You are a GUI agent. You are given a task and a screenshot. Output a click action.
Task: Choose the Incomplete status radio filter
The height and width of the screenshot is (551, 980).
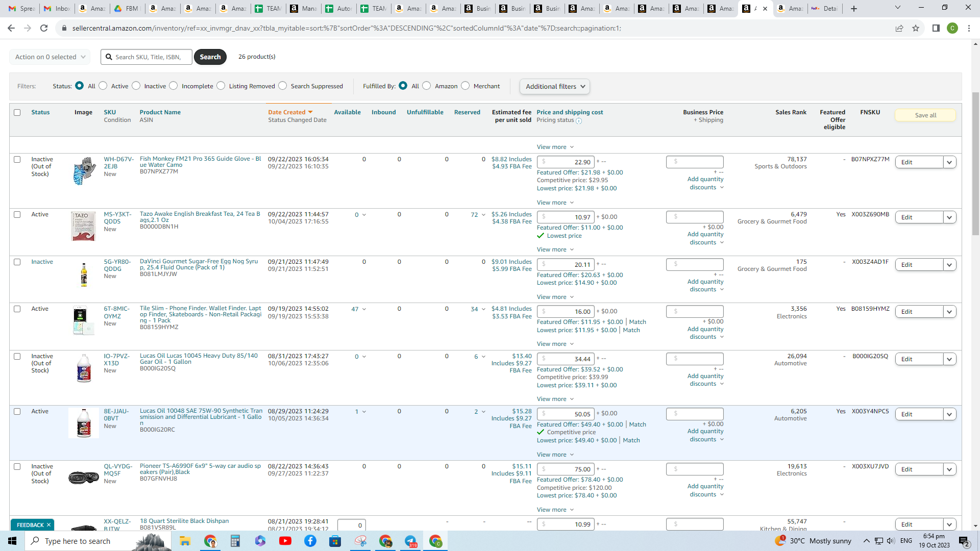174,86
